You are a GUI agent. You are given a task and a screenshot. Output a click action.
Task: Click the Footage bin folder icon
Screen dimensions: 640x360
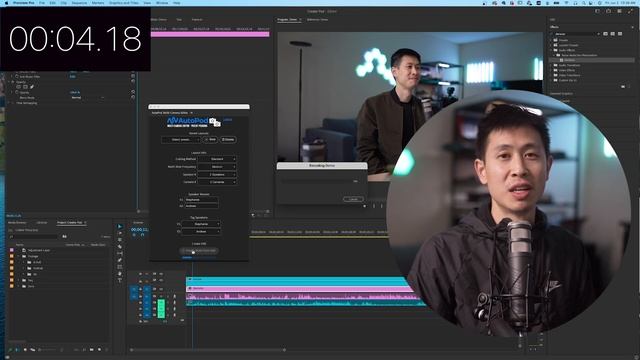[24, 256]
